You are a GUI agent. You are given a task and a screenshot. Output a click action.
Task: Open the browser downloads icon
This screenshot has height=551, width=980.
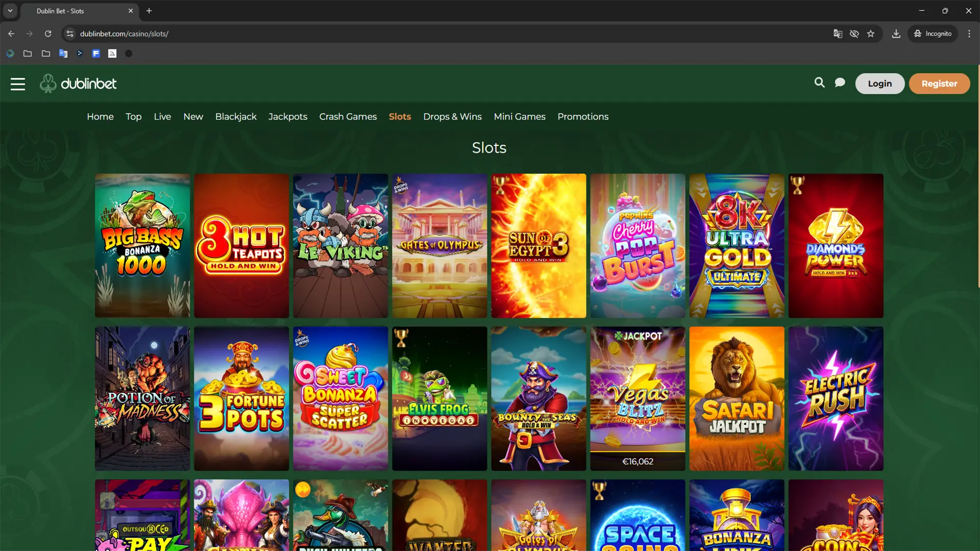(x=896, y=34)
